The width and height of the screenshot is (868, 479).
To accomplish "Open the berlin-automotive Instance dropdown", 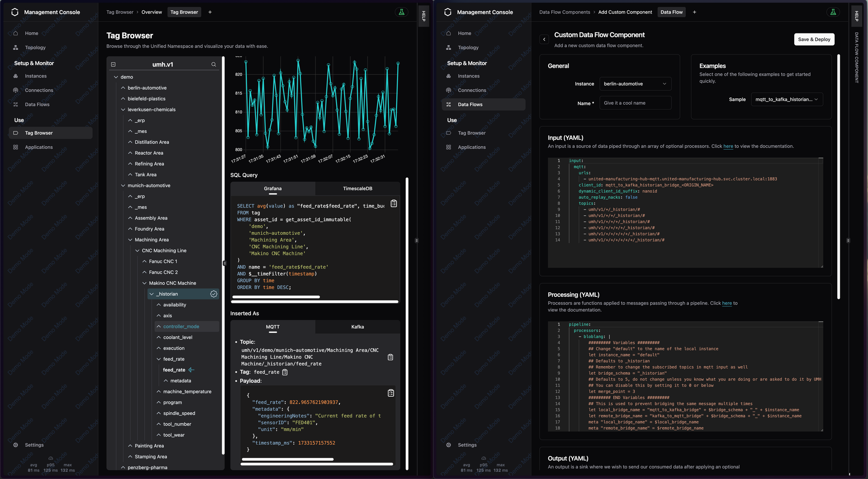I will [635, 84].
